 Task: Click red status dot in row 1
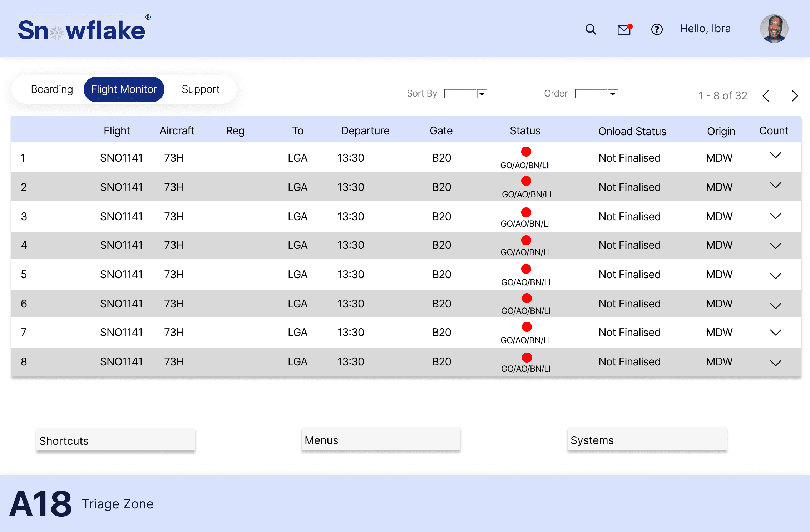tap(526, 152)
